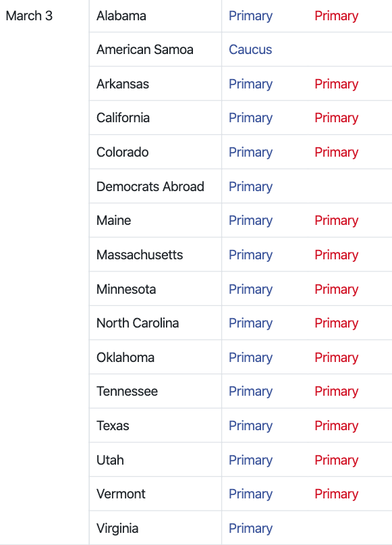Viewport: 392px width, 545px height.
Task: Select Oklahoma's blue Primary link
Action: click(250, 357)
